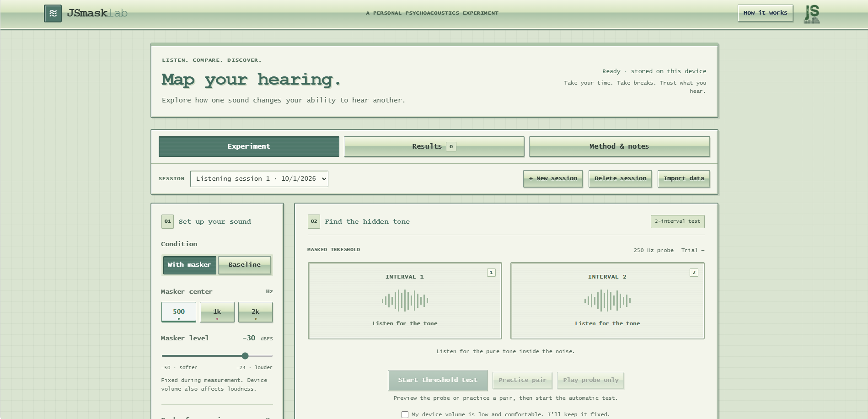Click the number 1 key badge on Interval 1
This screenshot has width=868, height=419.
pos(491,273)
